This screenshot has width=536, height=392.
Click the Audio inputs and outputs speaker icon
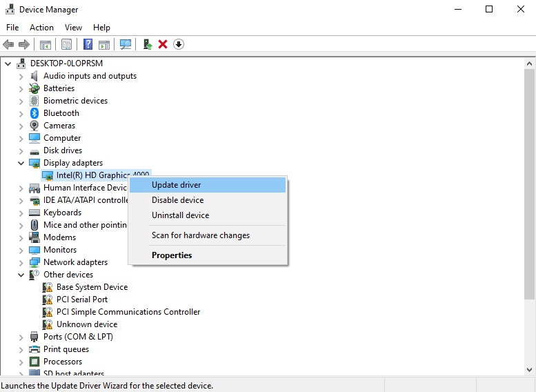click(x=34, y=76)
